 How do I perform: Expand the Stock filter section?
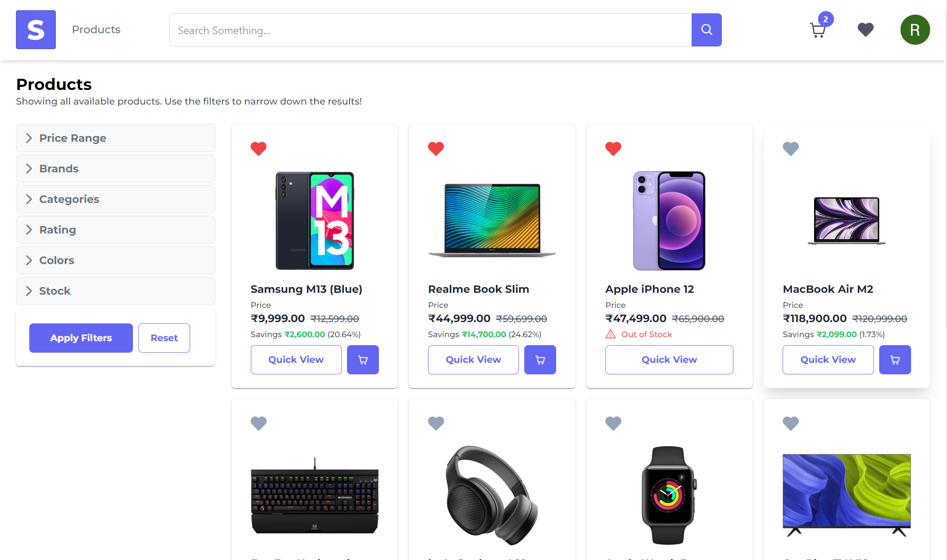(116, 291)
